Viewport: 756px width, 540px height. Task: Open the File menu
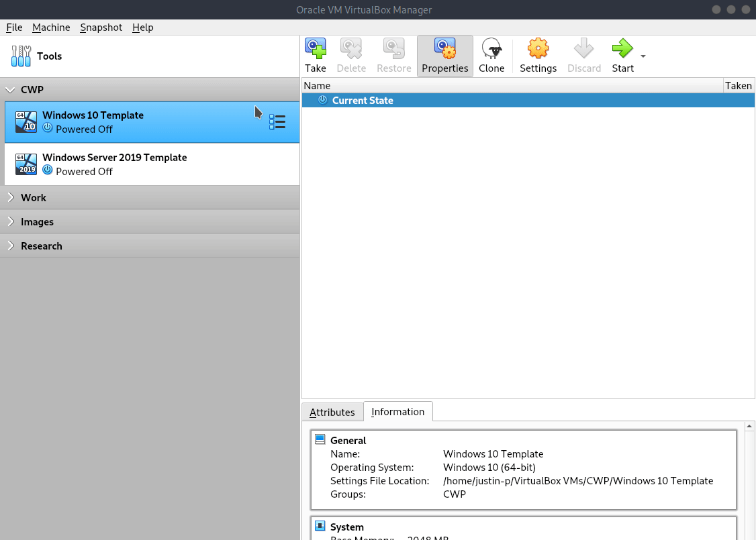(14, 28)
